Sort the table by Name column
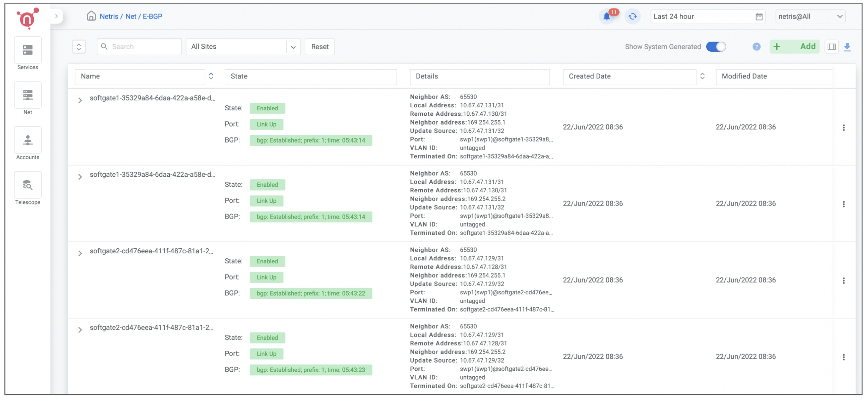 (211, 77)
